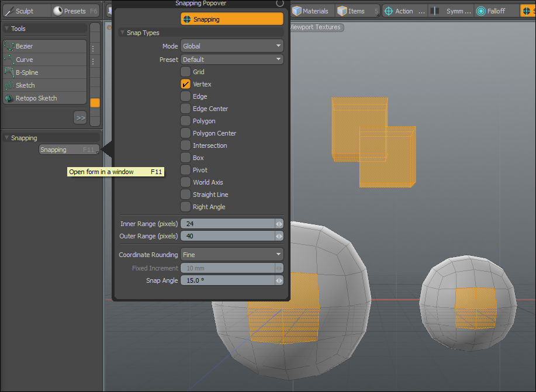
Task: Open the Materials toolbar button
Action: tap(313, 11)
